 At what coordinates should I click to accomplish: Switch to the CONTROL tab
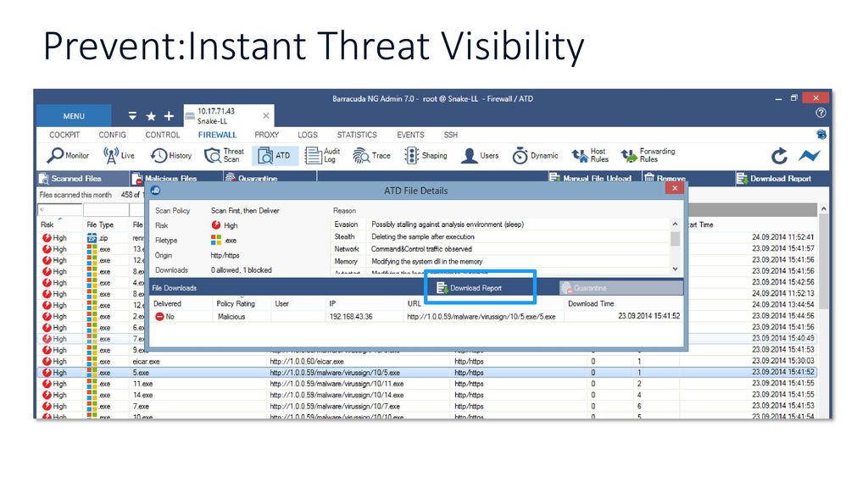pyautogui.click(x=162, y=135)
